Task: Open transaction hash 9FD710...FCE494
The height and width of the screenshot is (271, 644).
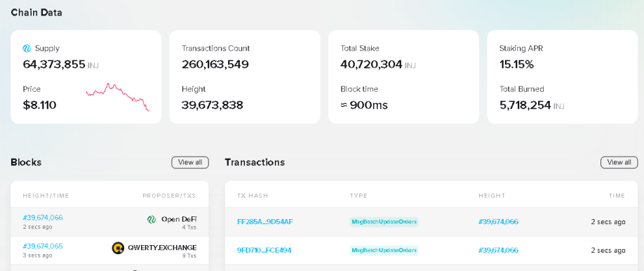Action: [264, 250]
